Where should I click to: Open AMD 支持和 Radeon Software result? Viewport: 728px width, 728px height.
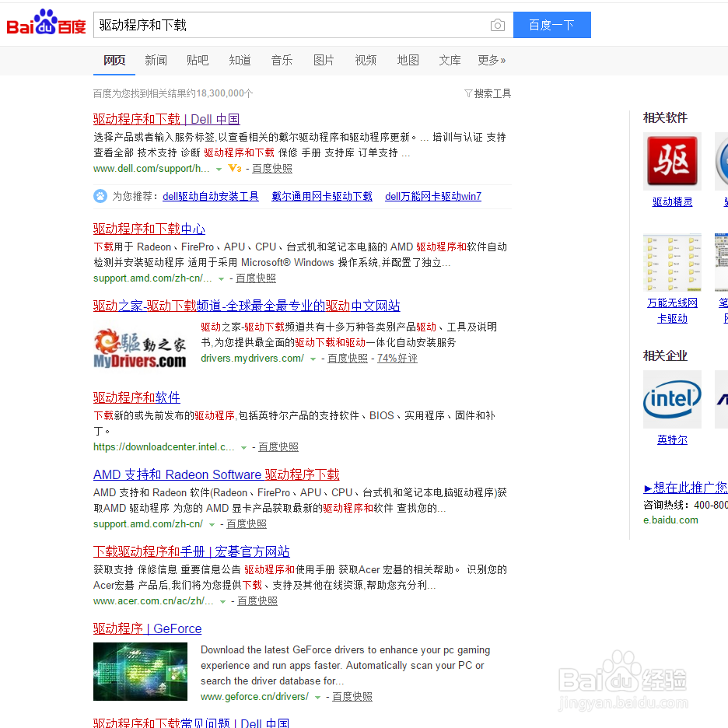(216, 474)
